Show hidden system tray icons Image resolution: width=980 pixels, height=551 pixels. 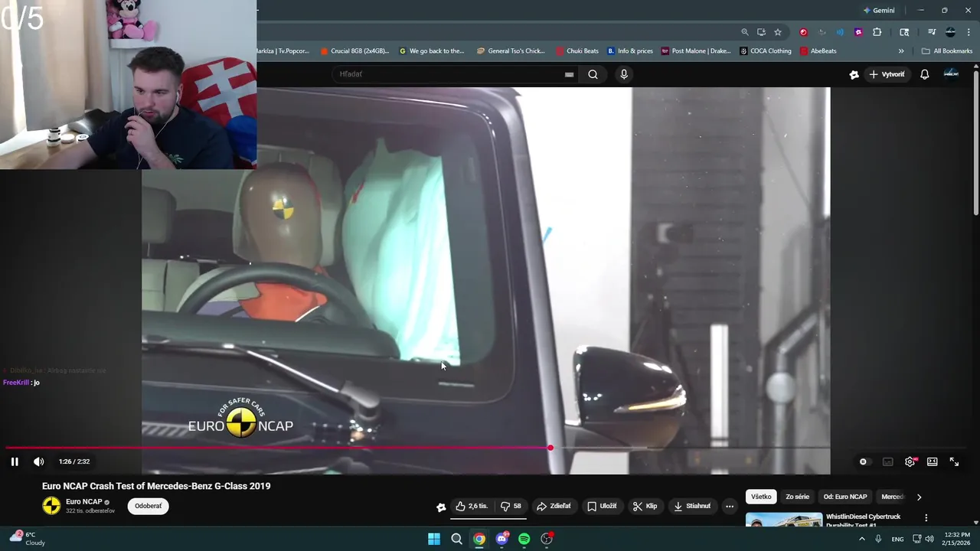point(861,539)
